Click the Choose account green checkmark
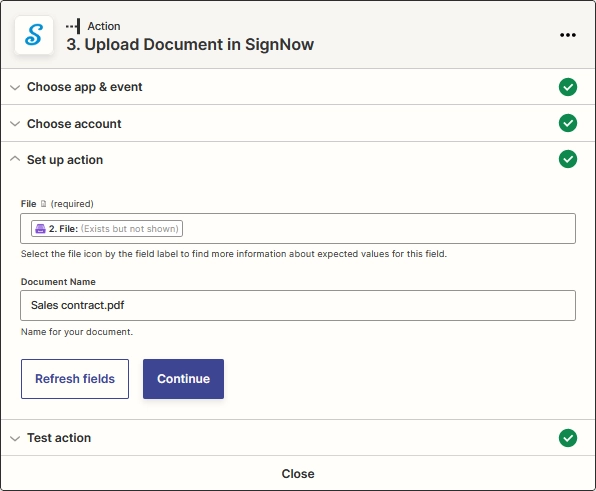Viewport: 596px width, 491px height. pos(568,123)
